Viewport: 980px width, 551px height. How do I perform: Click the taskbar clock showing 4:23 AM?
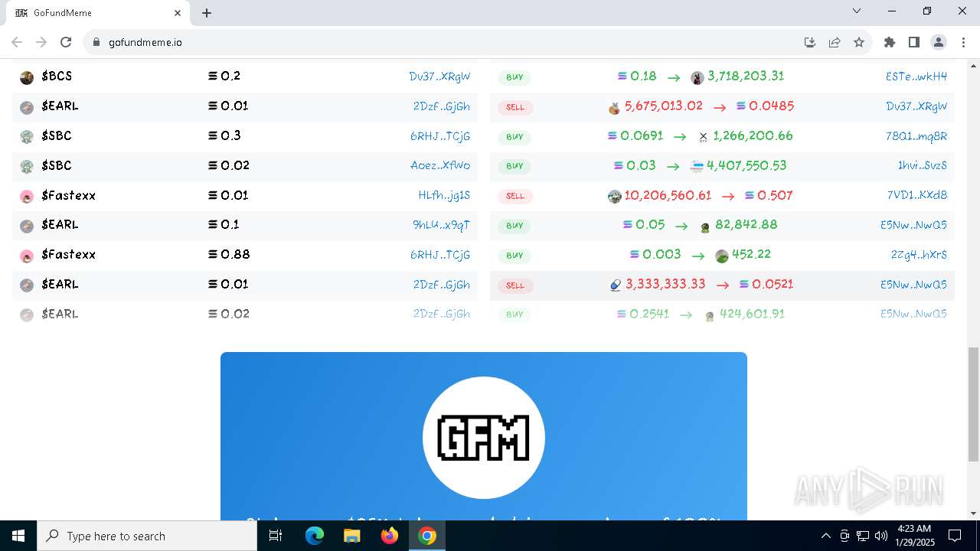[x=913, y=536]
